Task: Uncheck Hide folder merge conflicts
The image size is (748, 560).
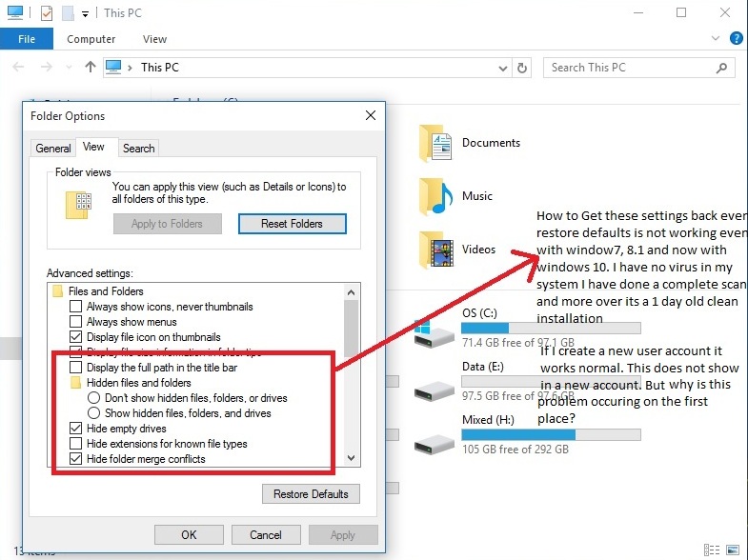Action: (75, 459)
